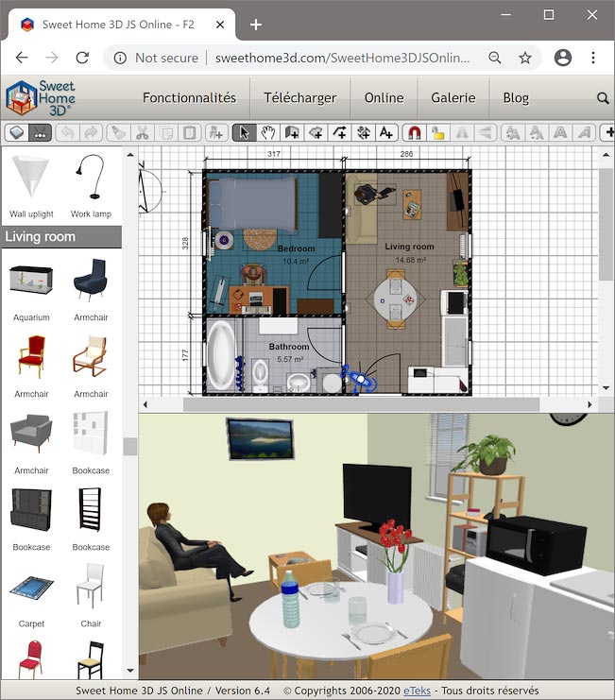This screenshot has width=615, height=700.
Task: Click the Redo arrow in the toolbar
Action: [91, 132]
